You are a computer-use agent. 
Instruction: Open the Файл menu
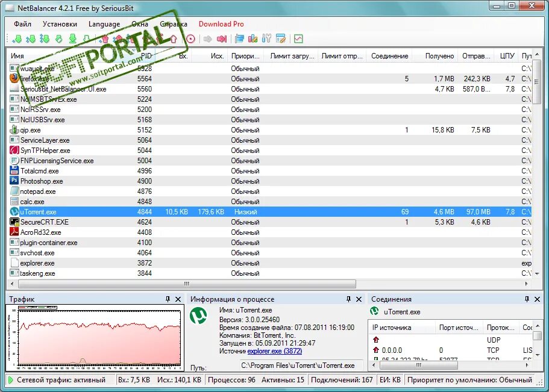click(22, 24)
